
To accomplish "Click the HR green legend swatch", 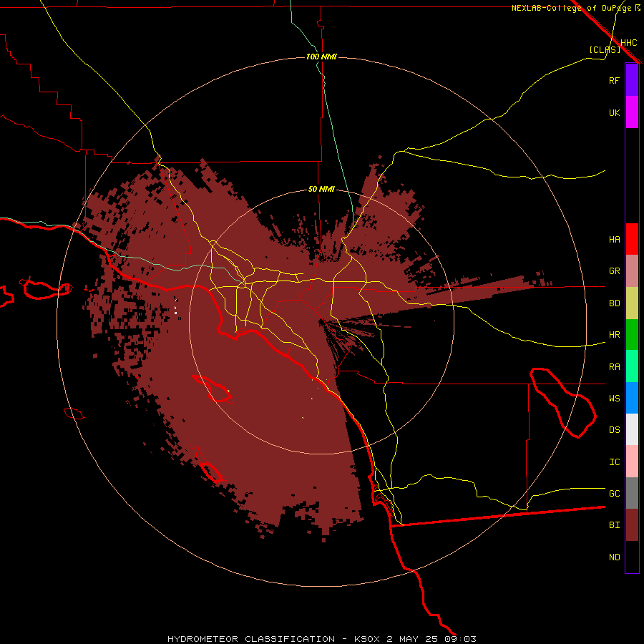I will pyautogui.click(x=632, y=335).
